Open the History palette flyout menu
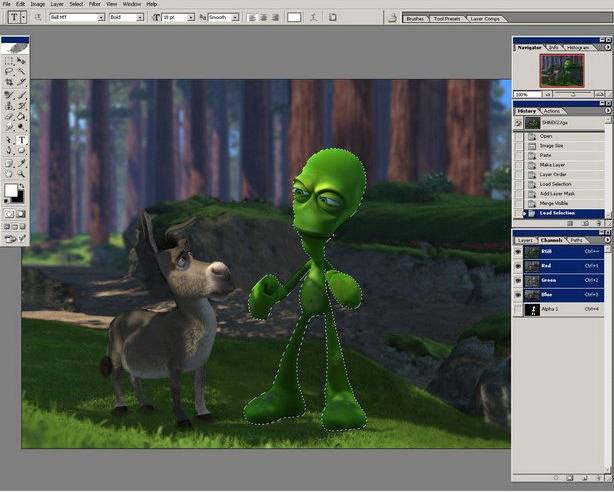This screenshot has width=614, height=492. 608,111
